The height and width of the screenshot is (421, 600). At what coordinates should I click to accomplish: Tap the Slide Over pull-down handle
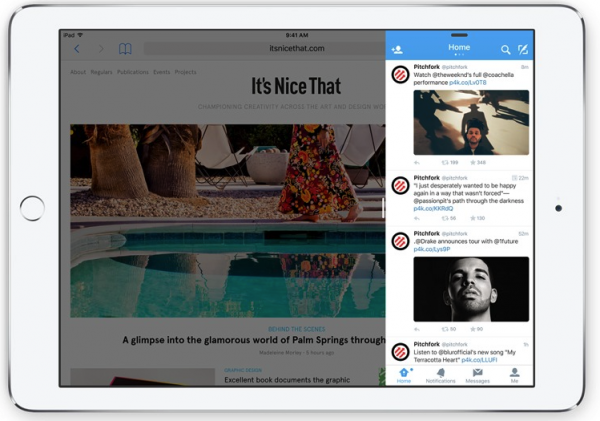459,35
